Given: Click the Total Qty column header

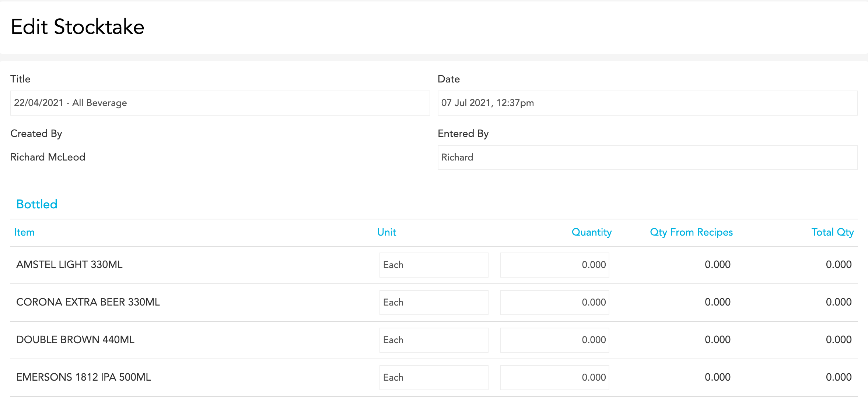Looking at the screenshot, I should [832, 232].
